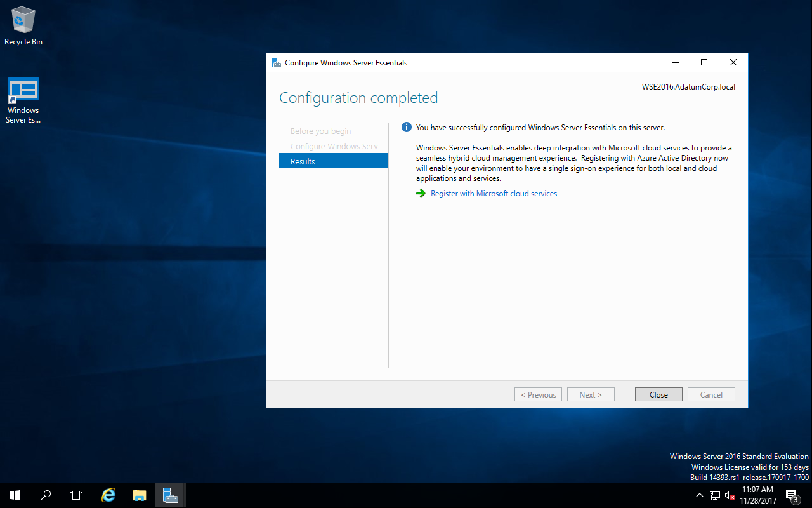Click the successfully configured message text

tap(540, 128)
